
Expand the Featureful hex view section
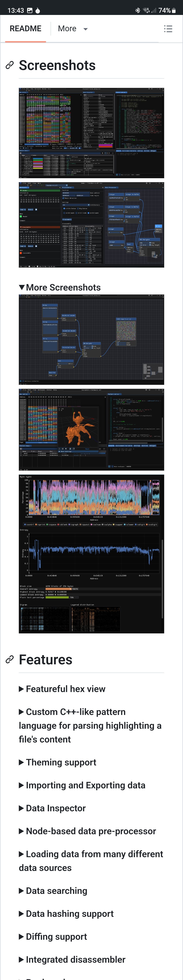tap(62, 689)
